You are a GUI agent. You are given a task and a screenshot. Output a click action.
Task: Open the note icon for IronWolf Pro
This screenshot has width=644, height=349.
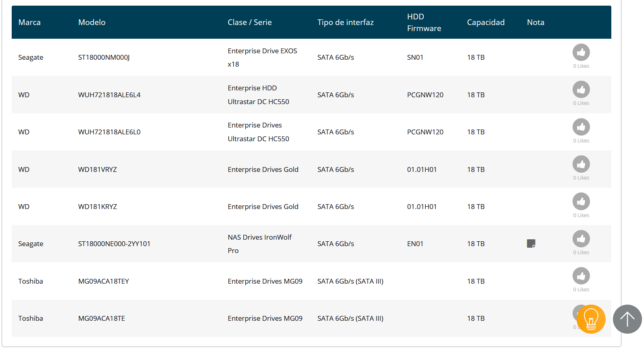[x=531, y=243]
